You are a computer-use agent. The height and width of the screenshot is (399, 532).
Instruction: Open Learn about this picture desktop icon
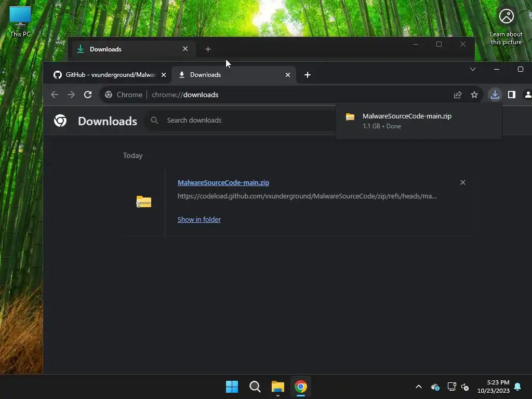[506, 26]
